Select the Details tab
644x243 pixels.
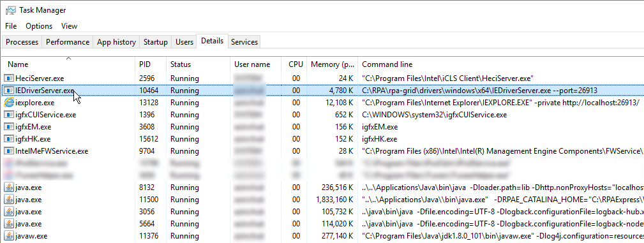coord(213,41)
